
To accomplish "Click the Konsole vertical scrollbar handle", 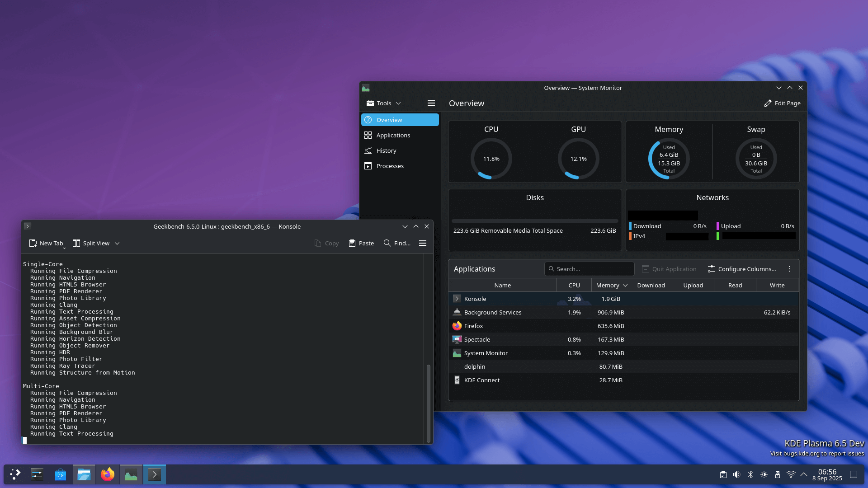I will tap(428, 402).
